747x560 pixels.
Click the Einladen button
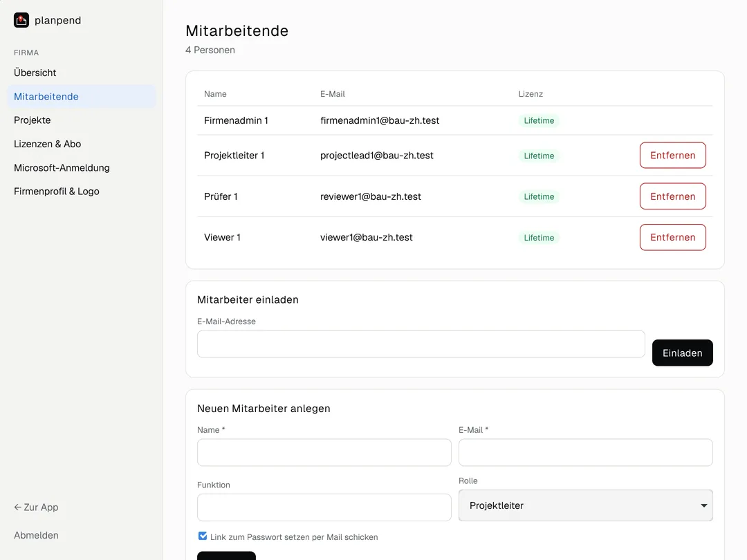pos(682,353)
